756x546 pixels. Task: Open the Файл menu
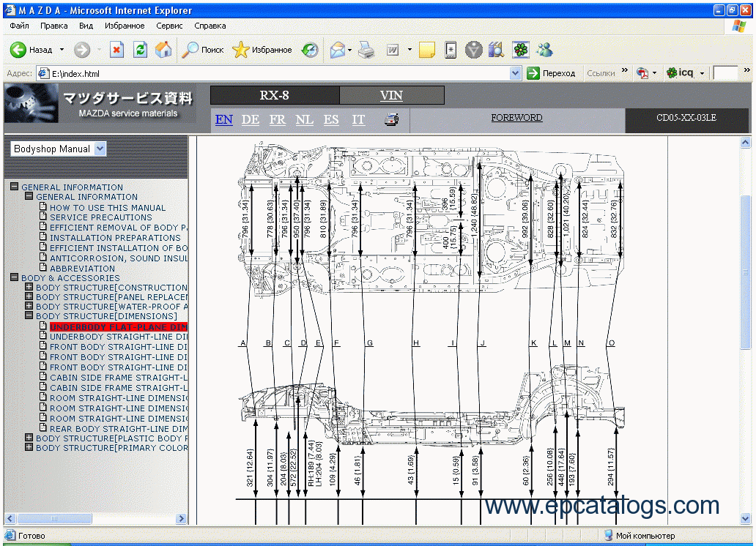click(x=19, y=26)
